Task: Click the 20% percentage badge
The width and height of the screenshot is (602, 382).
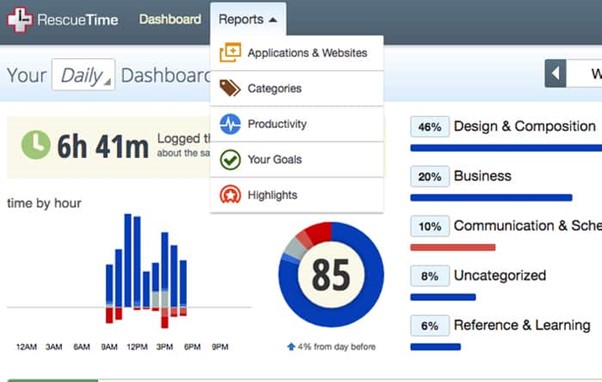Action: (x=430, y=177)
